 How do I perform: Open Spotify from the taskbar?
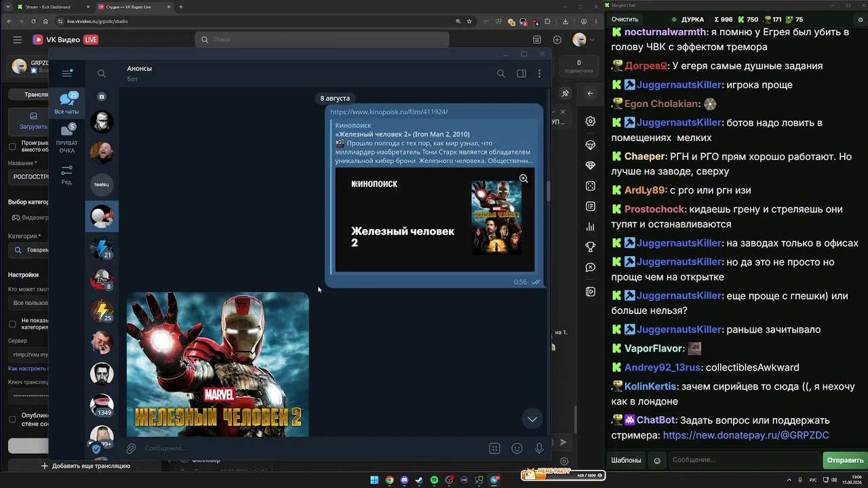(434, 481)
